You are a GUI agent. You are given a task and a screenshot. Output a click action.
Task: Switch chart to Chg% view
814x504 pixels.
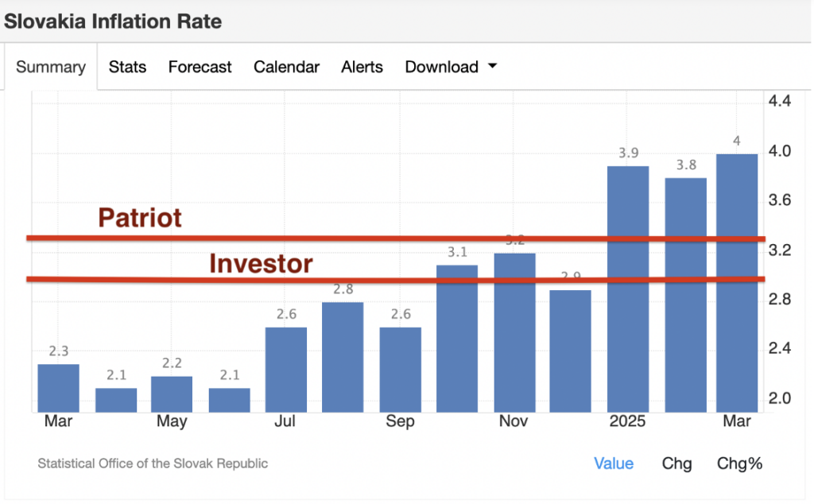point(739,463)
